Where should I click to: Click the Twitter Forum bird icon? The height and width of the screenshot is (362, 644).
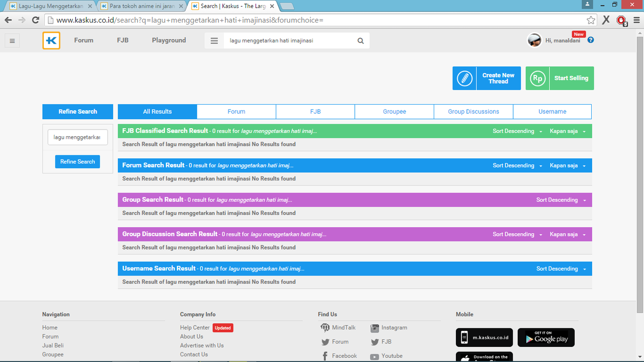pyautogui.click(x=325, y=342)
